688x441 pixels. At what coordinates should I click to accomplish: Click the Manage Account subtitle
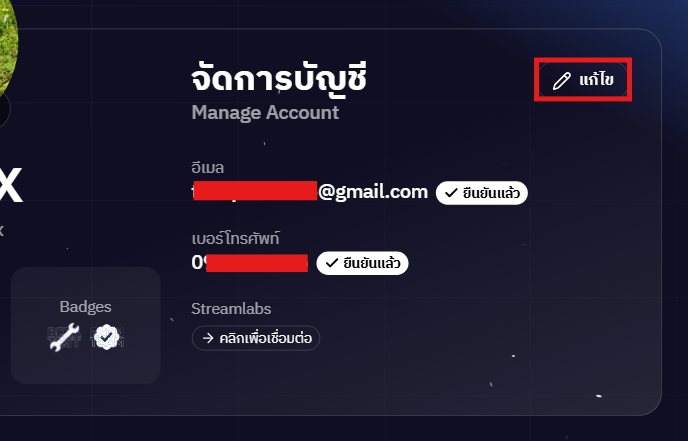point(265,113)
